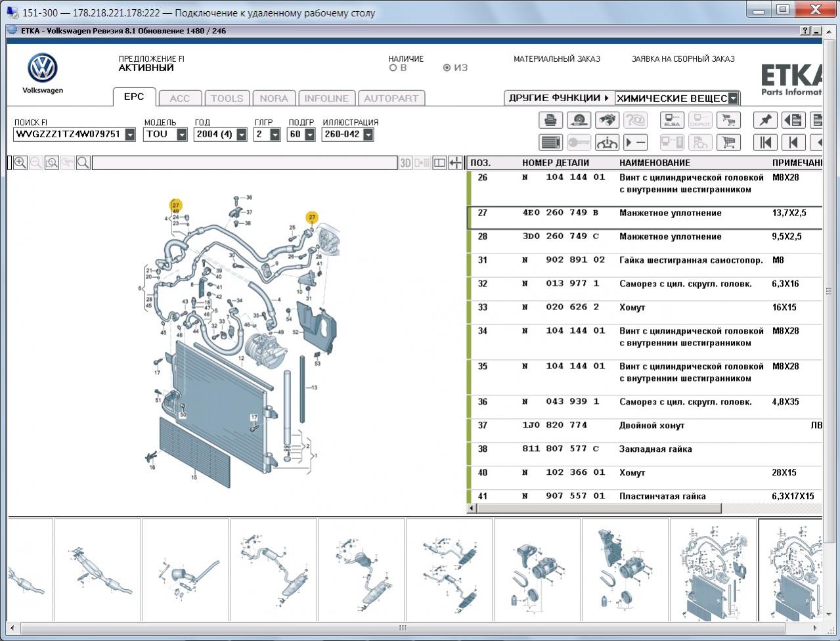Open the ПОДГР subgroup dropdown showing 60
The height and width of the screenshot is (641, 840).
[x=310, y=135]
